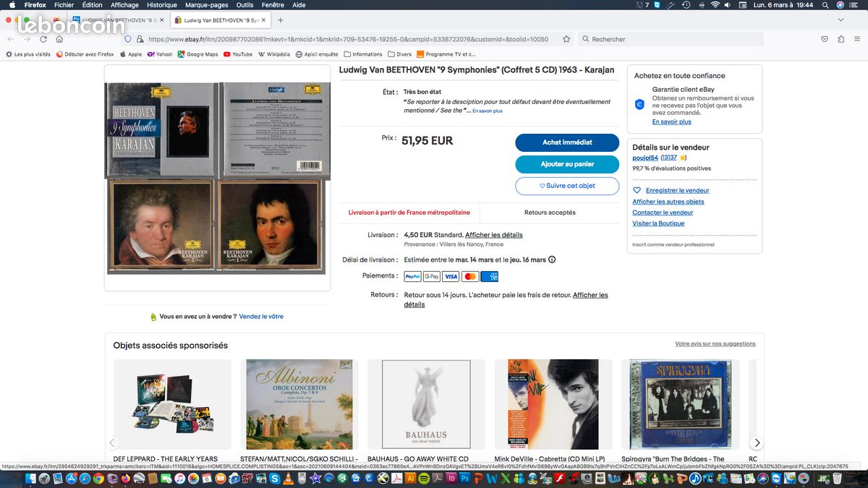The image size is (868, 488).
Task: Open the Divers bookmarks folder
Action: pos(400,54)
